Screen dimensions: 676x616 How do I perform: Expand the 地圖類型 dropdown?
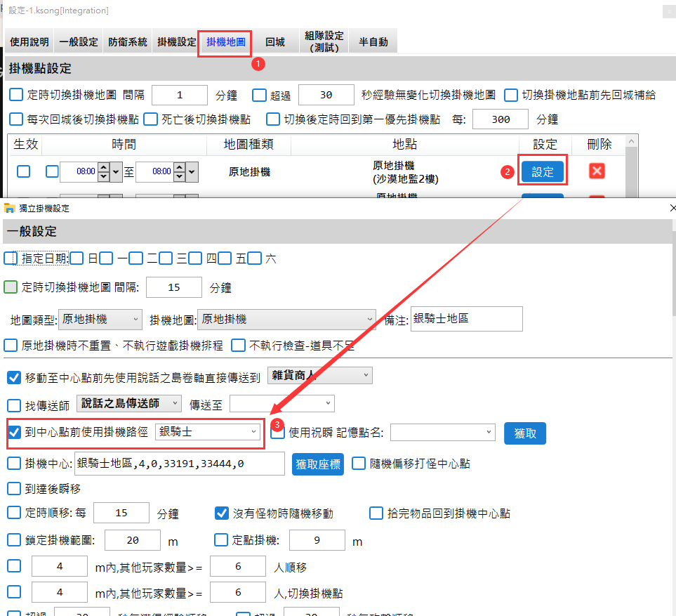100,320
